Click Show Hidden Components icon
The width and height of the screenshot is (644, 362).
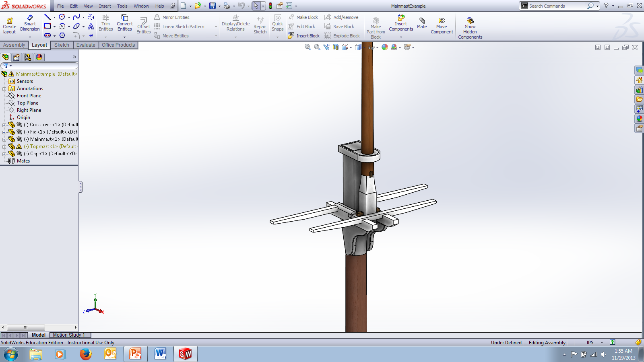[x=470, y=21]
